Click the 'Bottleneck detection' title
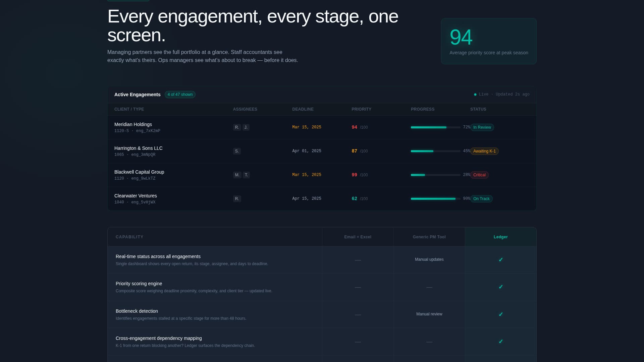Image resolution: width=644 pixels, height=362 pixels. (137, 311)
